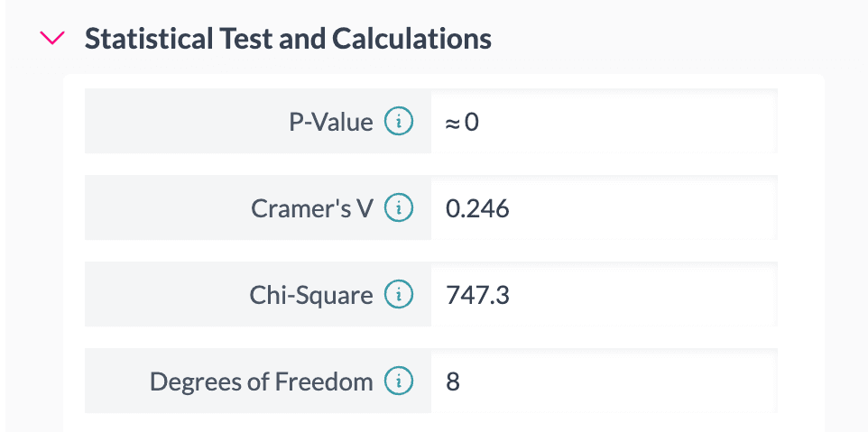Image resolution: width=868 pixels, height=432 pixels.
Task: Click empty card space below Degrees of Freedom row
Action: pyautogui.click(x=433, y=422)
